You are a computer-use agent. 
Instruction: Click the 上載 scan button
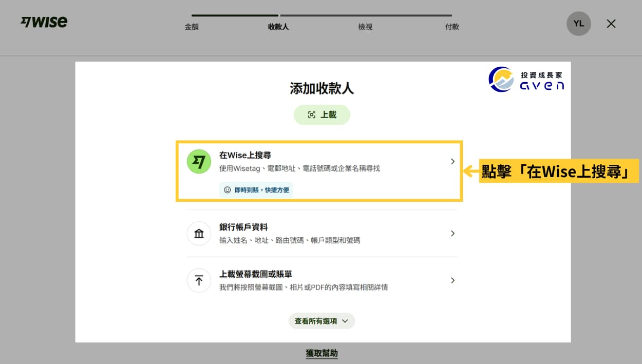322,115
